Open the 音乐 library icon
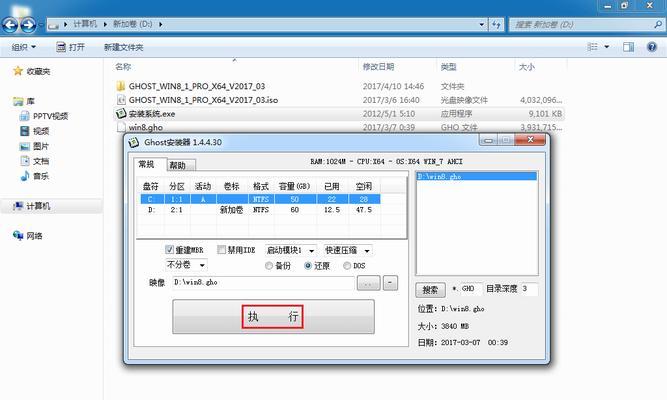 [25, 176]
